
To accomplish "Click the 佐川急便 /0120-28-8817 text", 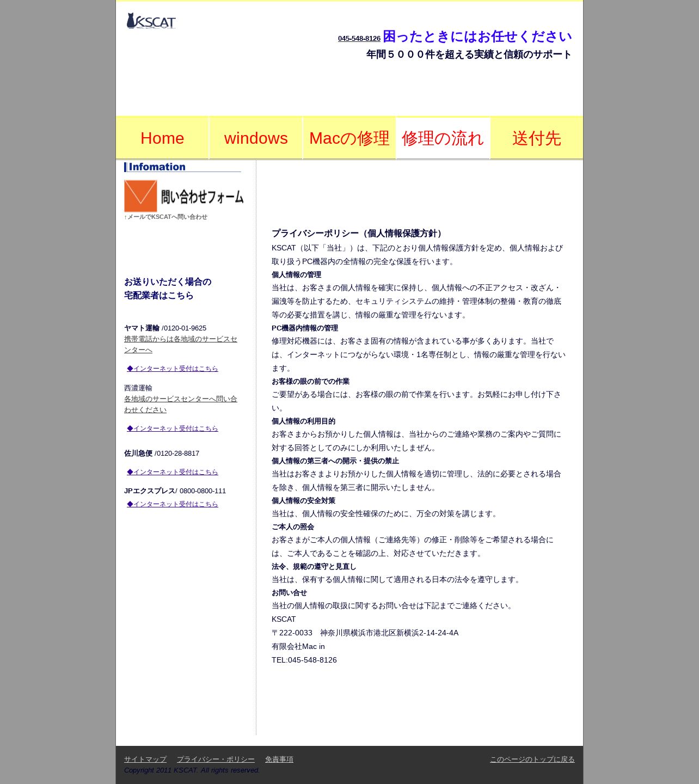I will (162, 454).
